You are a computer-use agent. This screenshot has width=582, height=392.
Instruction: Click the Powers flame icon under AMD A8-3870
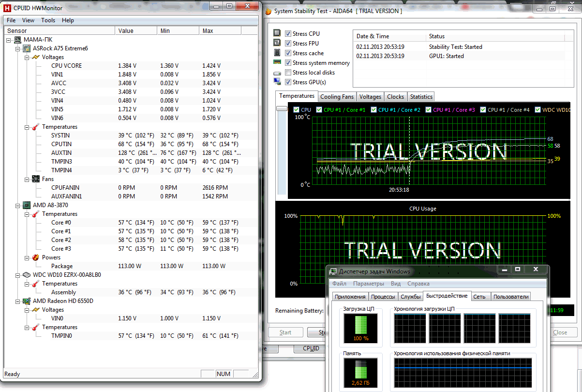click(x=36, y=257)
